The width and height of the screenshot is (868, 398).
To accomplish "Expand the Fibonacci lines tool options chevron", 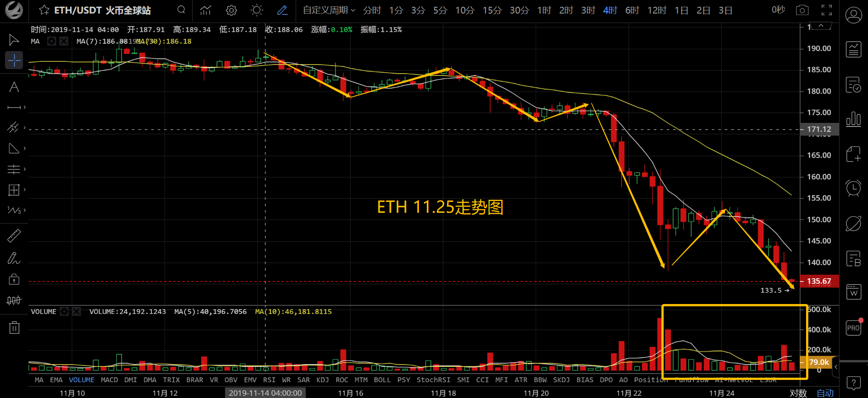I will 24,169.
